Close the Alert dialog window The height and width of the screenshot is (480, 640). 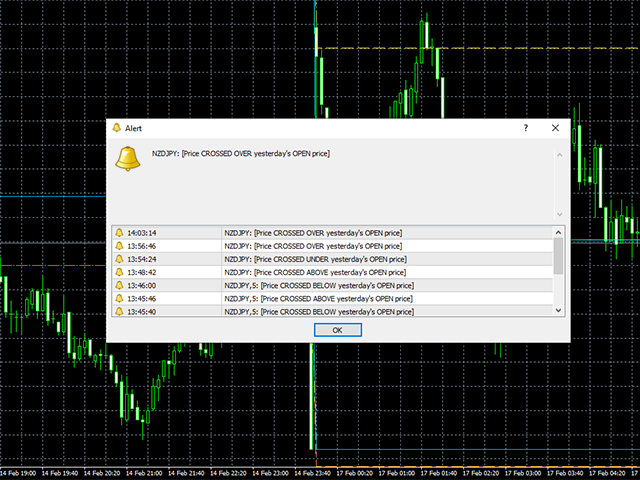click(555, 128)
